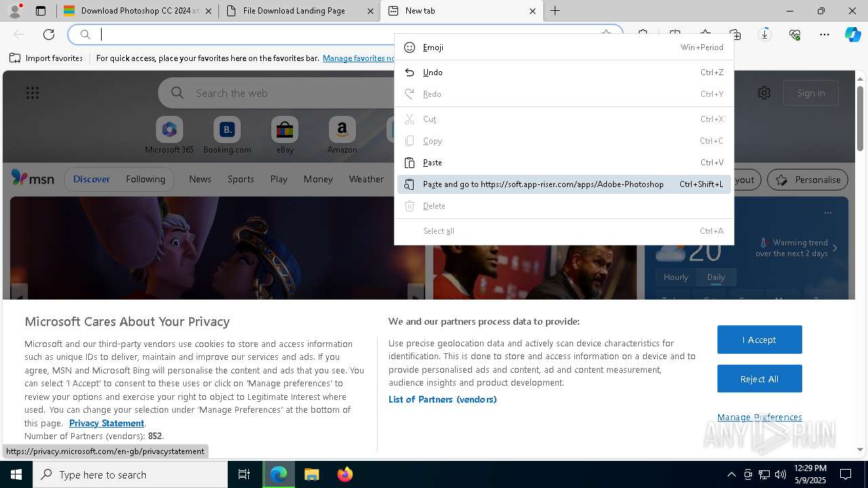
Task: Open List of Partners (vendors) link
Action: tap(443, 399)
